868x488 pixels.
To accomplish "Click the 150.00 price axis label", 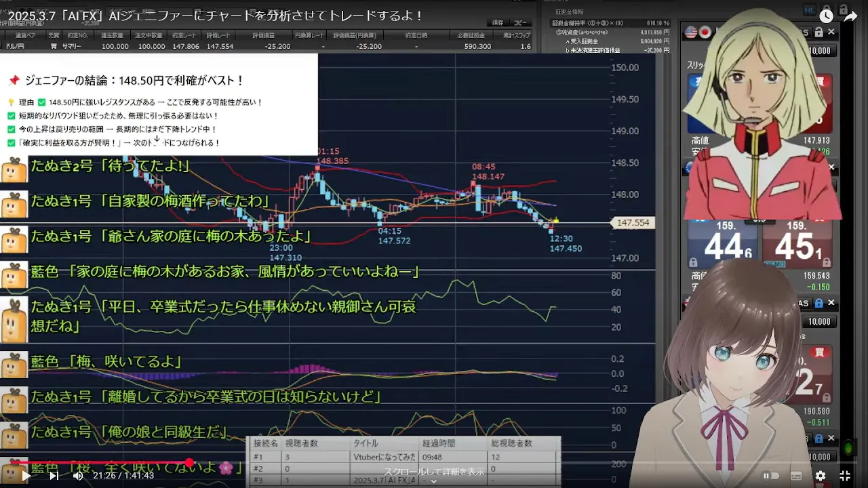I will point(625,67).
